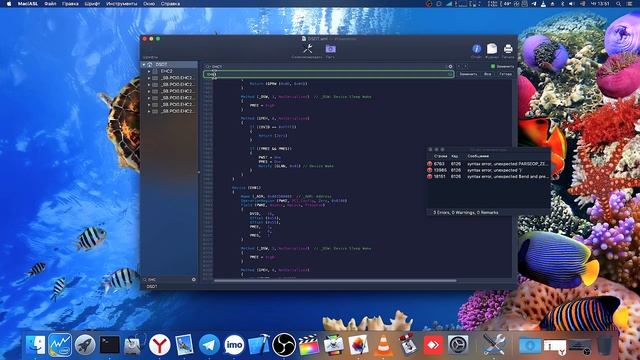The height and width of the screenshot is (360, 640).
Task: Select the EHC2 row in sidebar
Action: click(169, 71)
